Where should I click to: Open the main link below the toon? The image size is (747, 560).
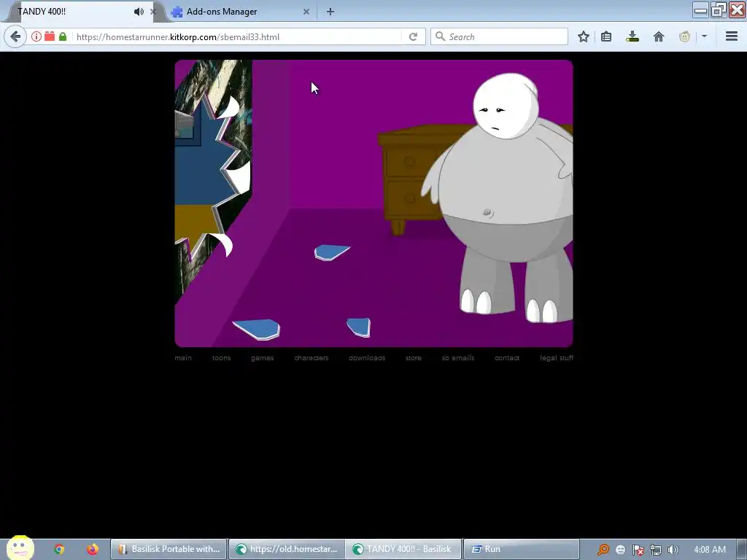click(x=183, y=358)
